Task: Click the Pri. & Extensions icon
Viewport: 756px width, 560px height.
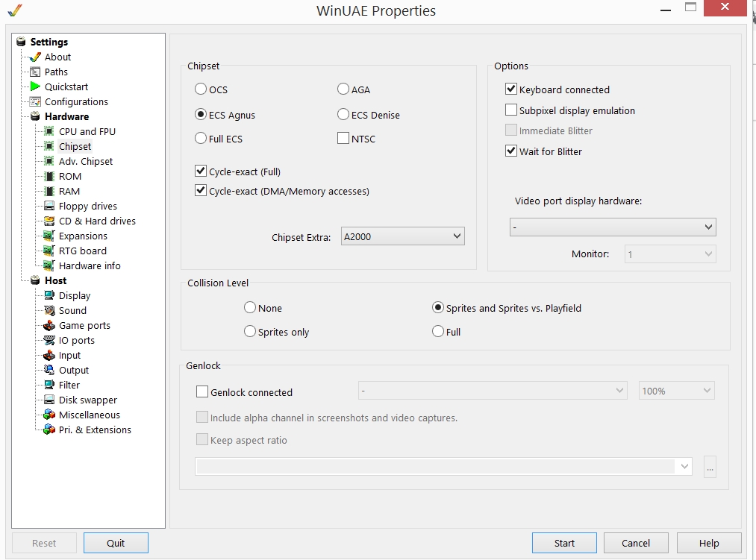Action: click(x=49, y=430)
